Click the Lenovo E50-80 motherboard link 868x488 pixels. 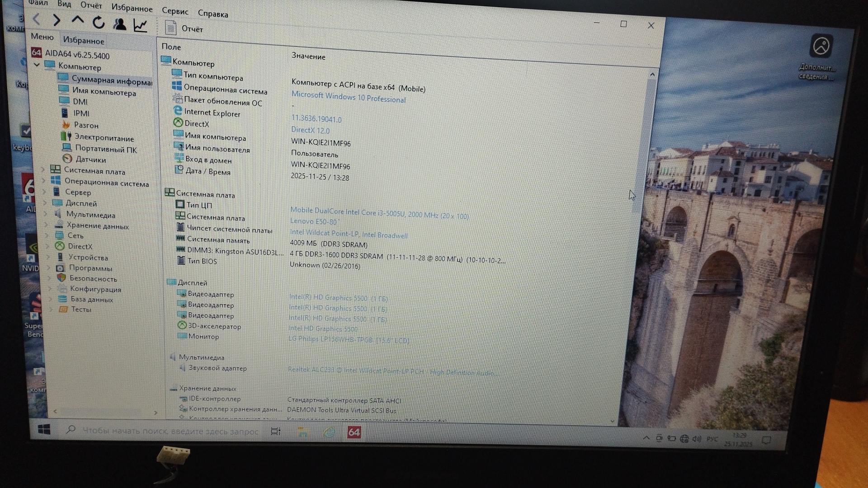tap(313, 222)
